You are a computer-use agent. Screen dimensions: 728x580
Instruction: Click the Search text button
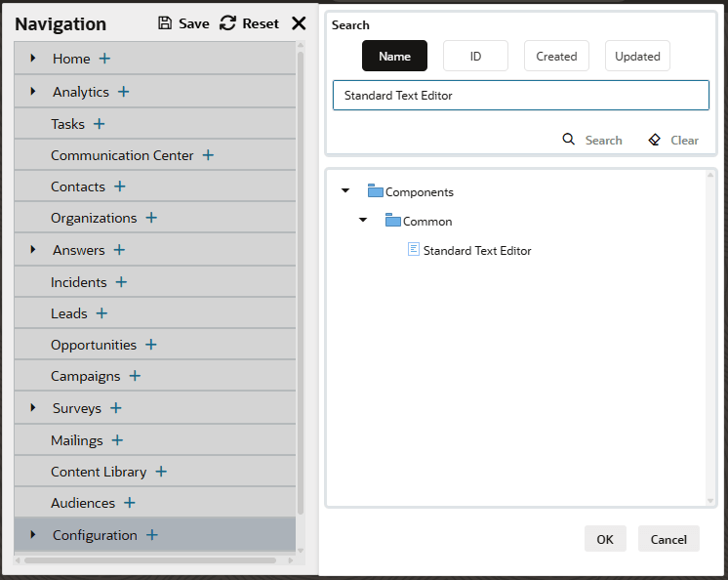pos(603,141)
